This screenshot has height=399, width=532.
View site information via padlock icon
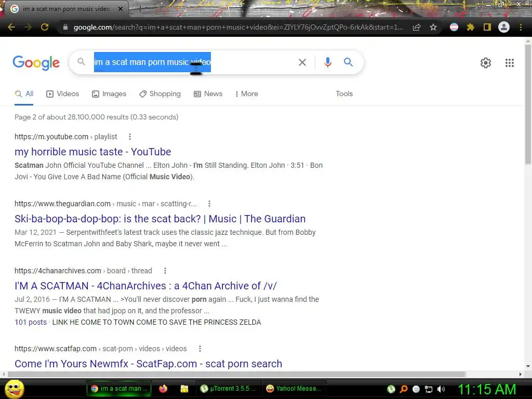(x=65, y=27)
